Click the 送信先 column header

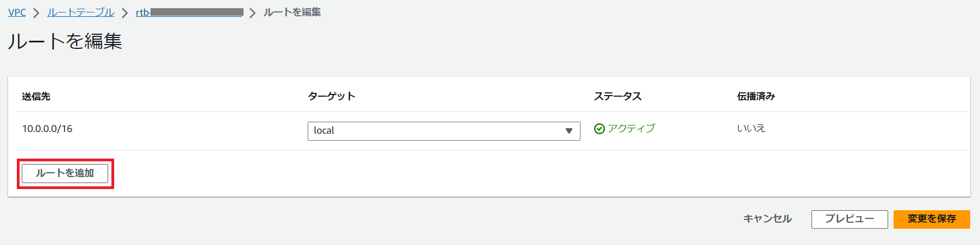pos(36,96)
